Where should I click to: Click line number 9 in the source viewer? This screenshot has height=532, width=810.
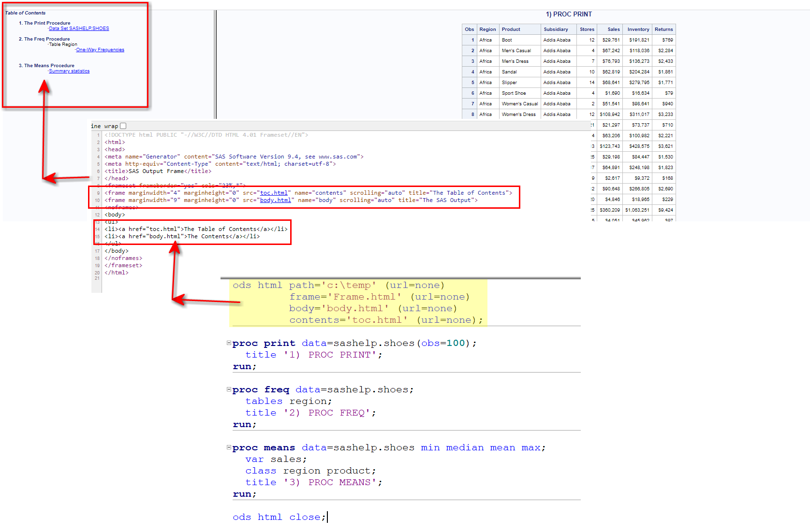[98, 192]
